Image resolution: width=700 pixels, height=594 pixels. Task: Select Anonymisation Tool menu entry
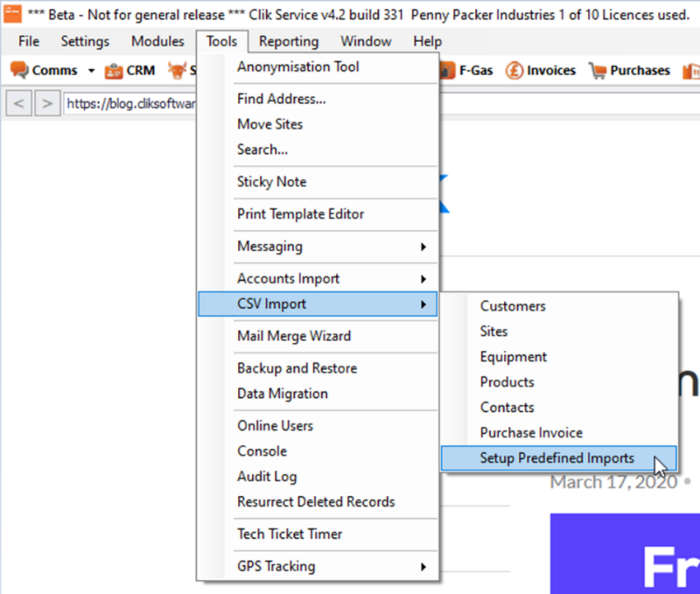298,67
